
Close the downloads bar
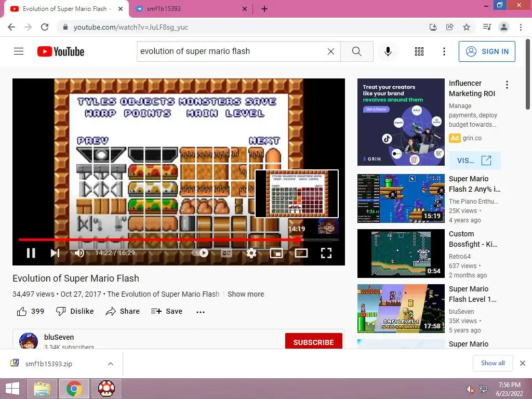(523, 363)
